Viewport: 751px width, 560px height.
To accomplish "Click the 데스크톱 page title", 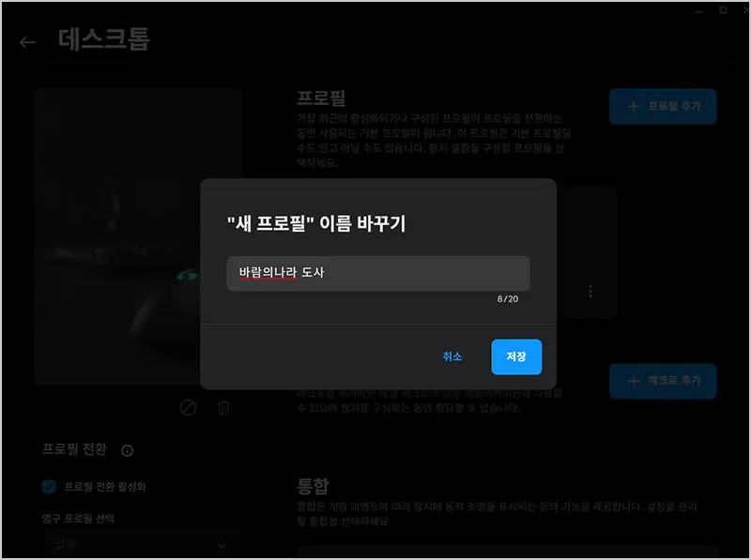I will click(104, 39).
